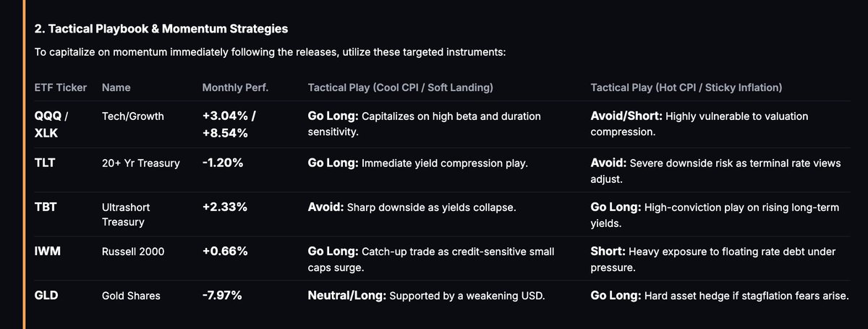Click 'Avoid/Short' play in the QQQ row

click(624, 116)
